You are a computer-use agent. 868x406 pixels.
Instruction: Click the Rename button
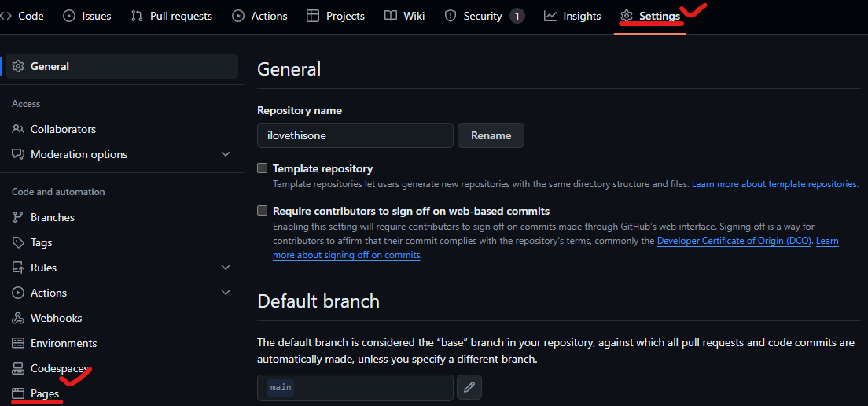click(491, 135)
